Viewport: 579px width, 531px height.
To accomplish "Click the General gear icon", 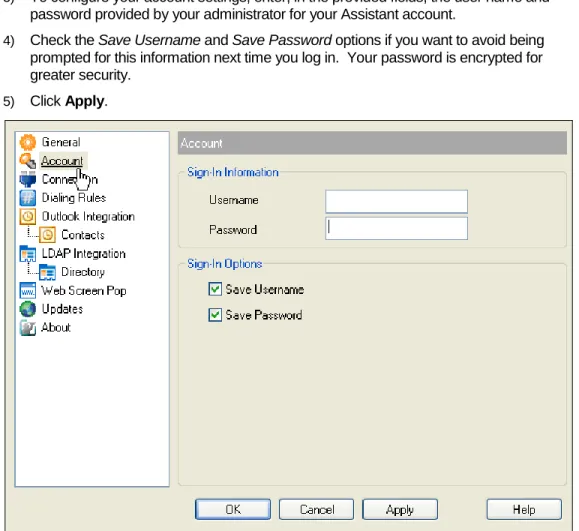I will click(x=28, y=143).
